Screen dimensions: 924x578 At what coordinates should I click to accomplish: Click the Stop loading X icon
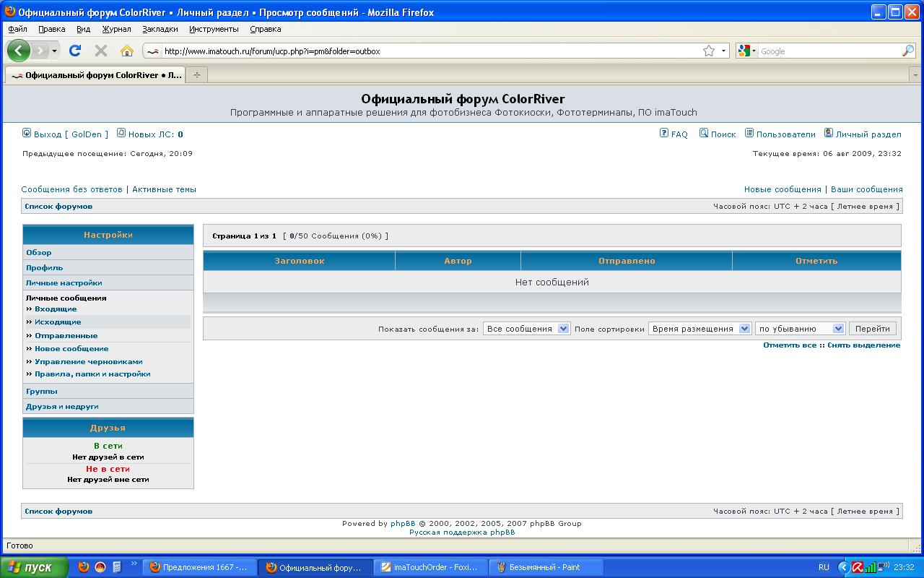tap(101, 51)
